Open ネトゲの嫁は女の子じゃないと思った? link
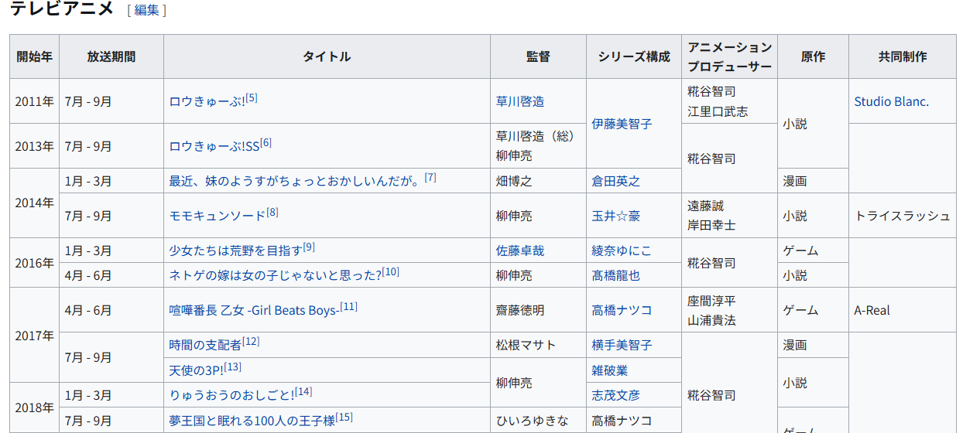The height and width of the screenshot is (433, 980). point(276,275)
